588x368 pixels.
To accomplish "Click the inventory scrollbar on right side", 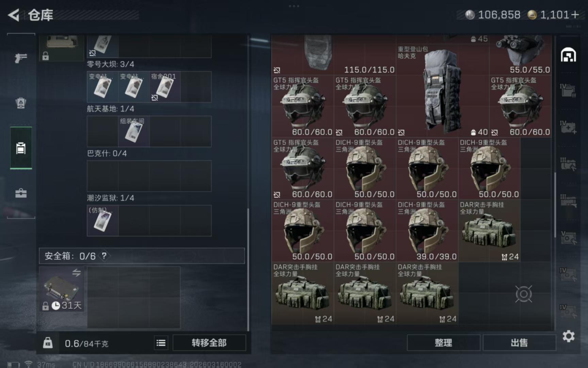I will (555, 204).
